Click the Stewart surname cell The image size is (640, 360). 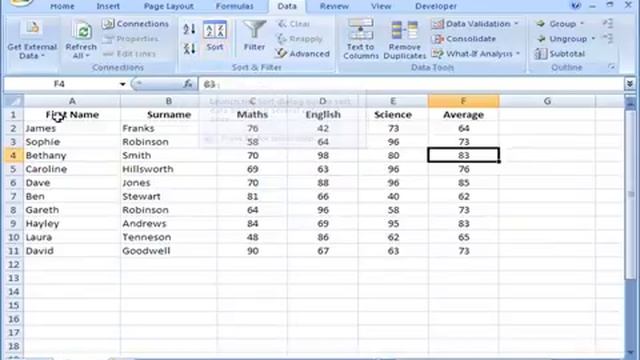click(169, 196)
